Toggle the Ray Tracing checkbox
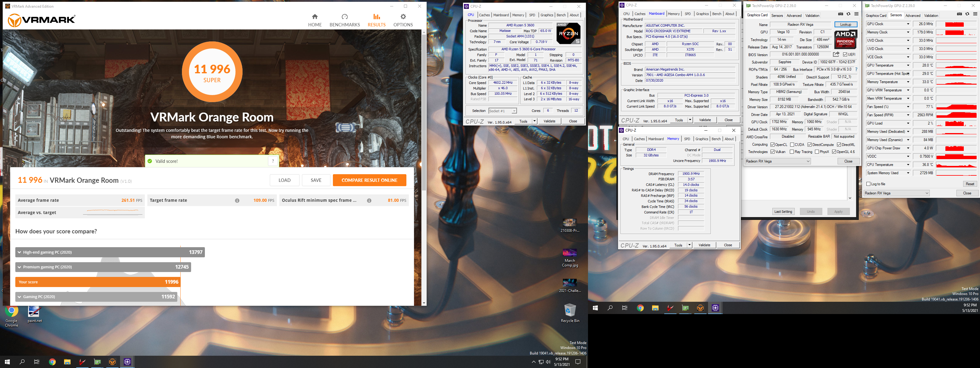 tap(792, 151)
